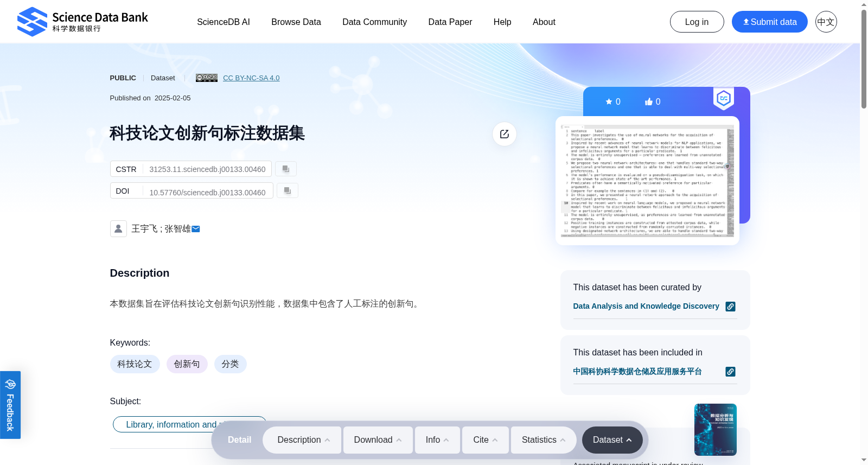This screenshot has width=868, height=465.
Task: Click author name 王宇飞
Action: point(144,229)
